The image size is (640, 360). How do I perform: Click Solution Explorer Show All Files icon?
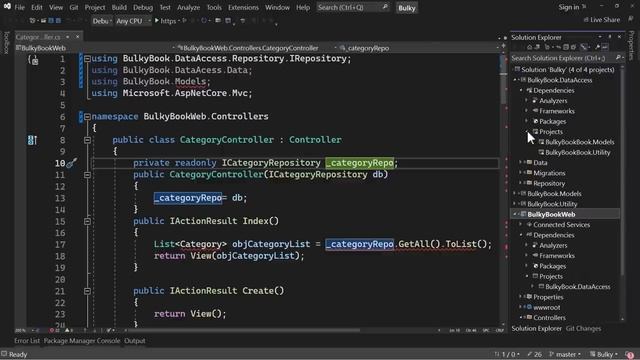tap(573, 47)
